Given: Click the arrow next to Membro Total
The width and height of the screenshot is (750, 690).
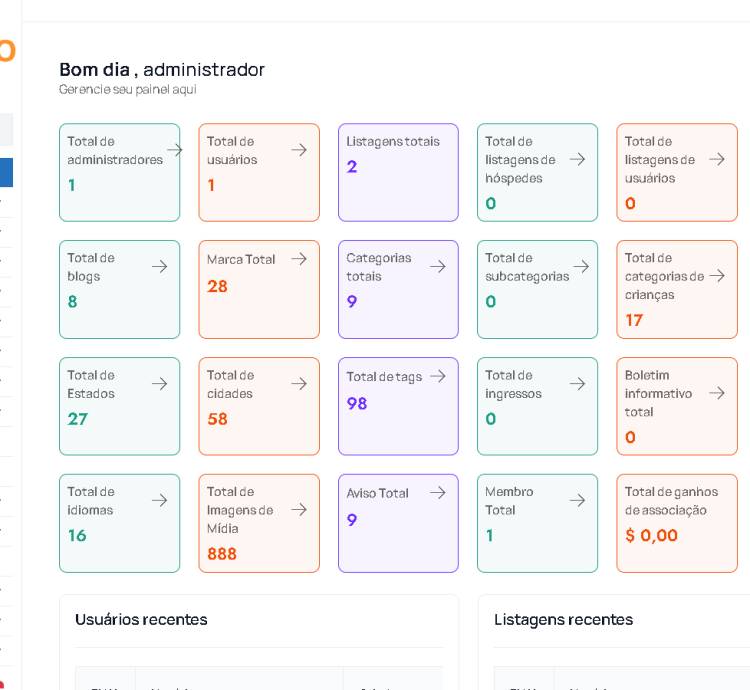Looking at the screenshot, I should click(x=577, y=500).
